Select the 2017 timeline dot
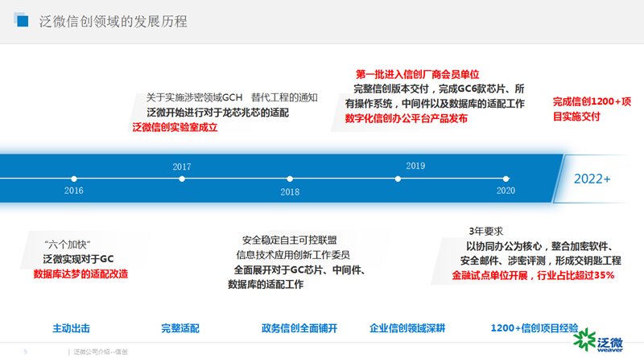 [x=182, y=179]
